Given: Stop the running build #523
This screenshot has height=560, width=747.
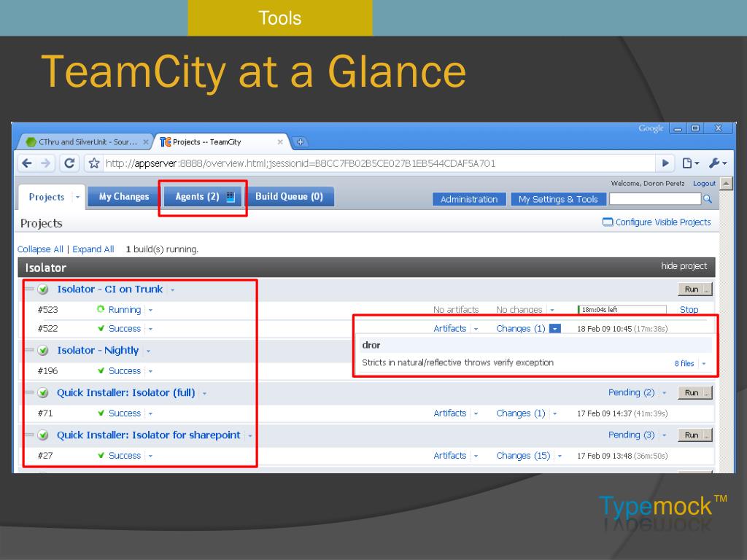Looking at the screenshot, I should point(689,309).
